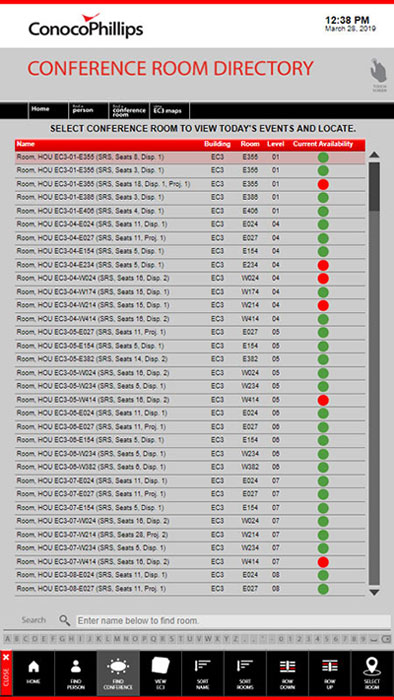Select row Room, HOU EC3-05-E382
Screen dimensions: 394x700
[190, 359]
